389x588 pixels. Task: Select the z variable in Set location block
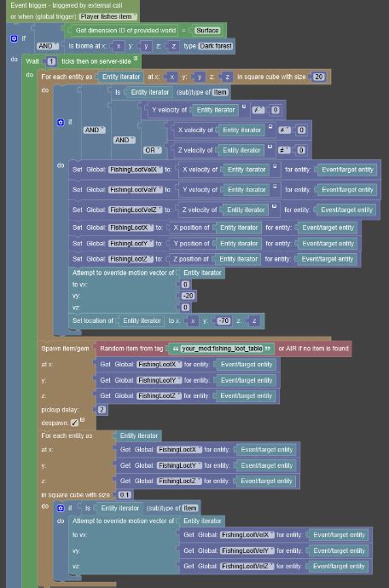point(254,321)
